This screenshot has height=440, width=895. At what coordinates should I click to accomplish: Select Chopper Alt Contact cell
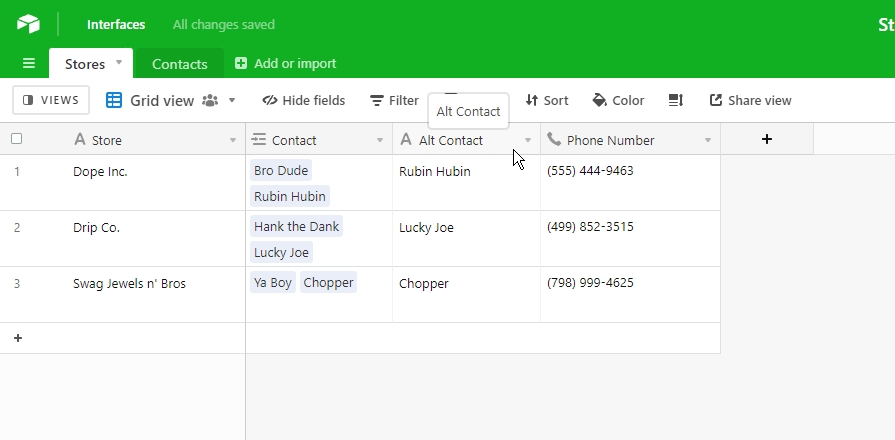click(x=466, y=294)
